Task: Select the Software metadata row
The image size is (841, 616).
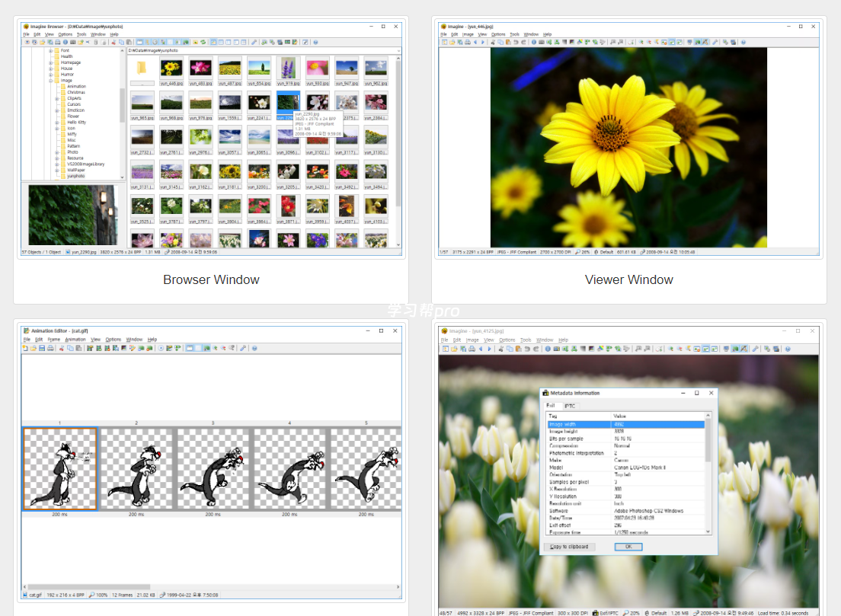Action: (626, 511)
